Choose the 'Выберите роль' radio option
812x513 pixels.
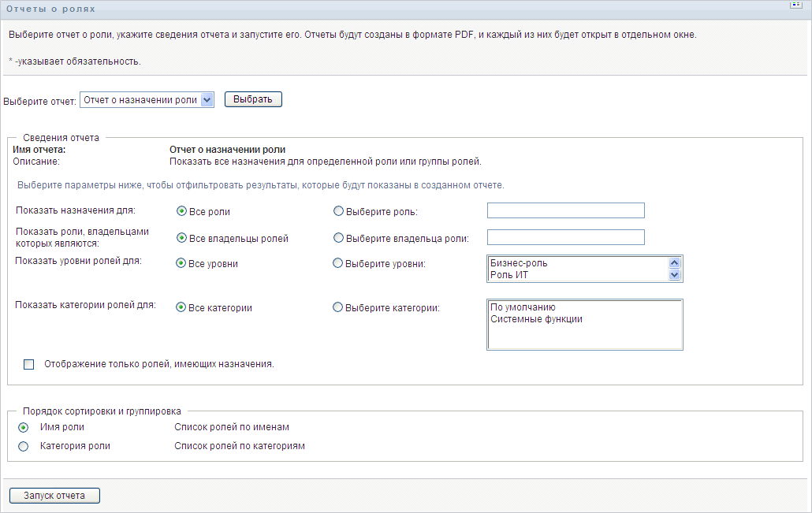339,211
